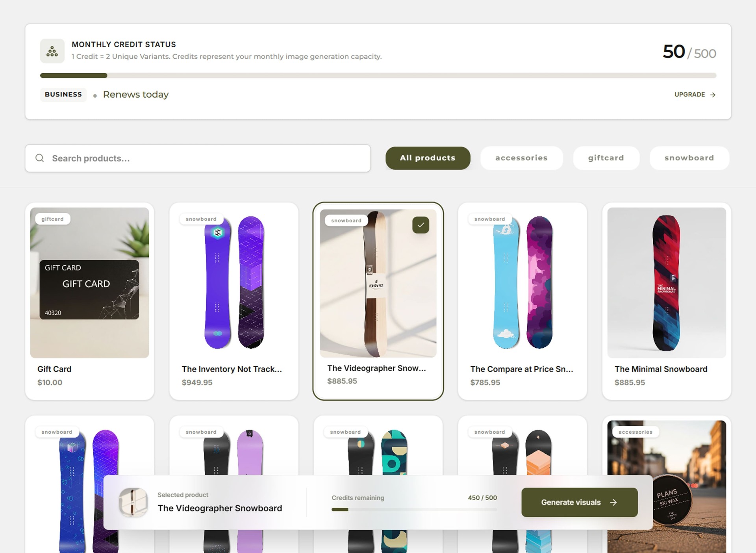Click the Business plan badge
756x553 pixels.
pos(63,95)
